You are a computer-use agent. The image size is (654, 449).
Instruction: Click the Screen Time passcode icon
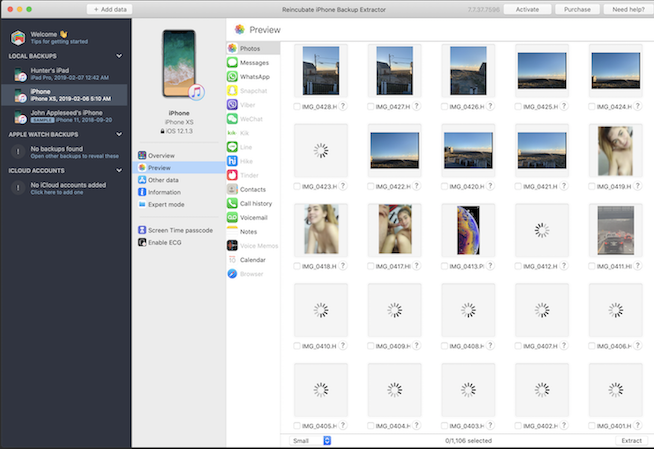coord(142,230)
